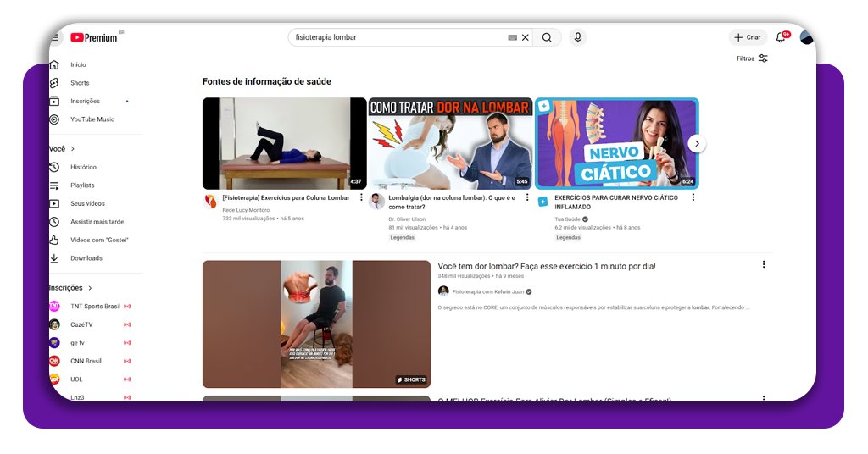868x454 pixels.
Task: Click the UOL live indicator icon
Action: pos(127,379)
